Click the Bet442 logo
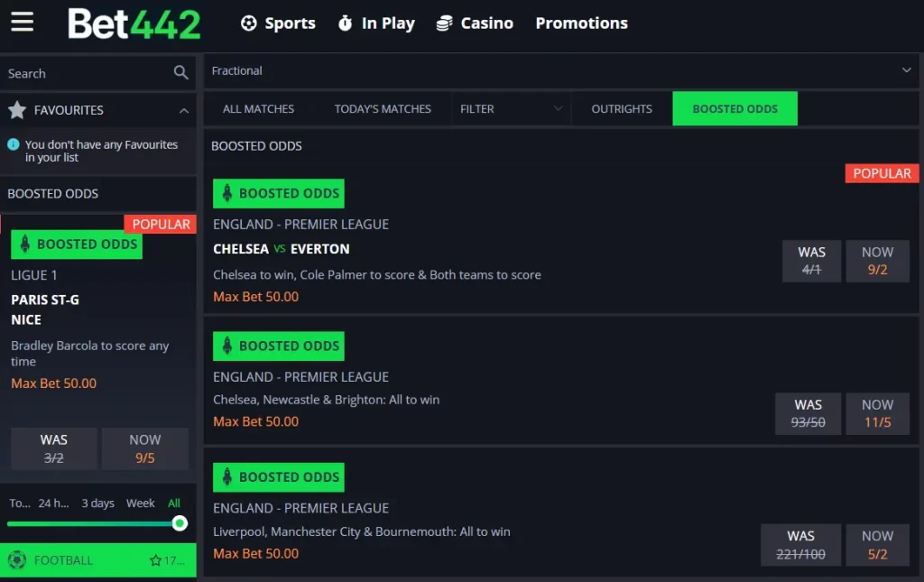This screenshot has height=582, width=924. point(134,23)
